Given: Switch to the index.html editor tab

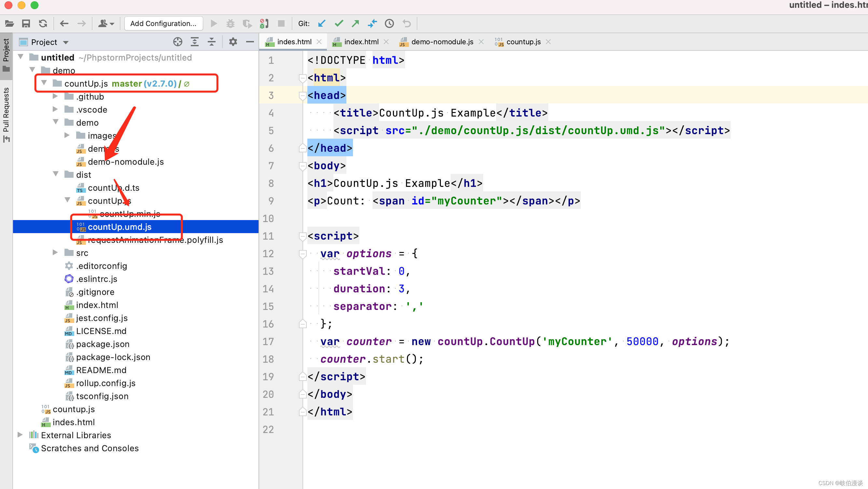Looking at the screenshot, I should (361, 42).
